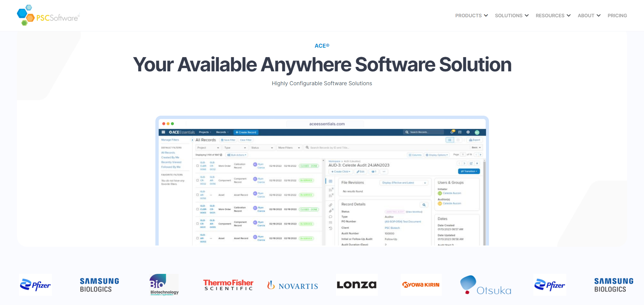
Task: Click the task list icon beside bell
Action: point(460,132)
